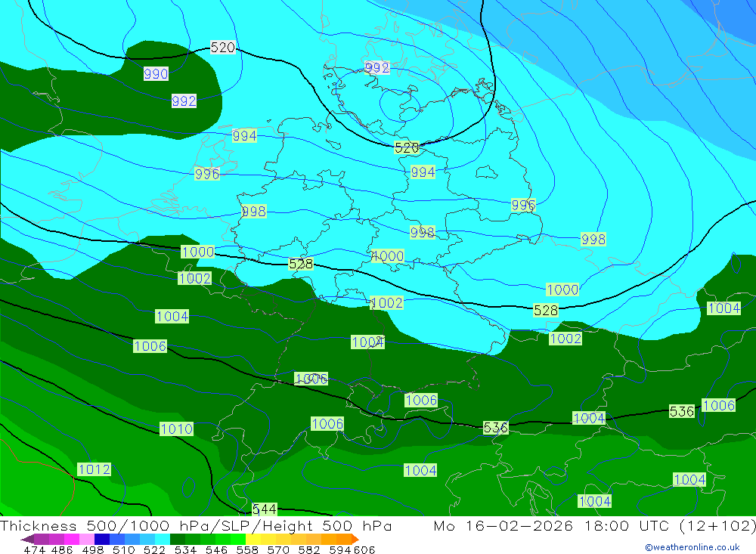Pick the bright yellow legend swatch

coord(253,539)
